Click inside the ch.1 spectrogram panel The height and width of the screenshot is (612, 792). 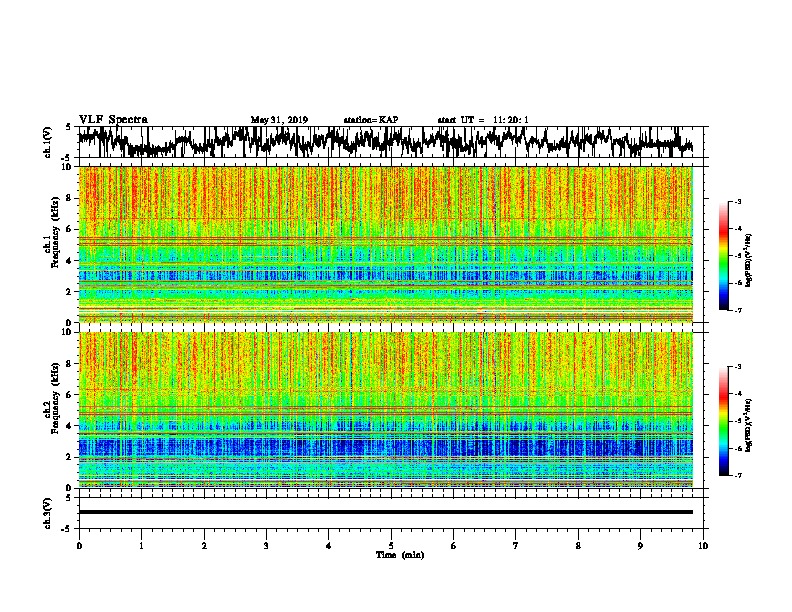tap(386, 244)
